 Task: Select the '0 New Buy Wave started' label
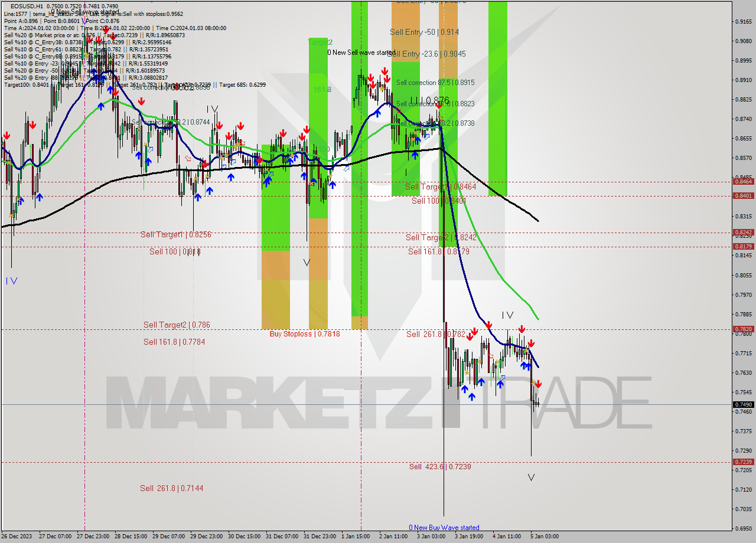[x=444, y=528]
